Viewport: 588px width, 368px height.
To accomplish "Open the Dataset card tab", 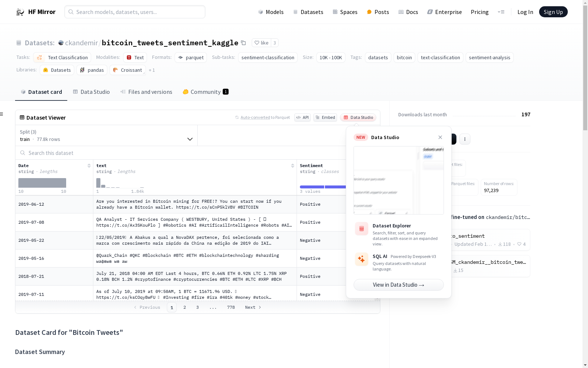I will tap(41, 92).
